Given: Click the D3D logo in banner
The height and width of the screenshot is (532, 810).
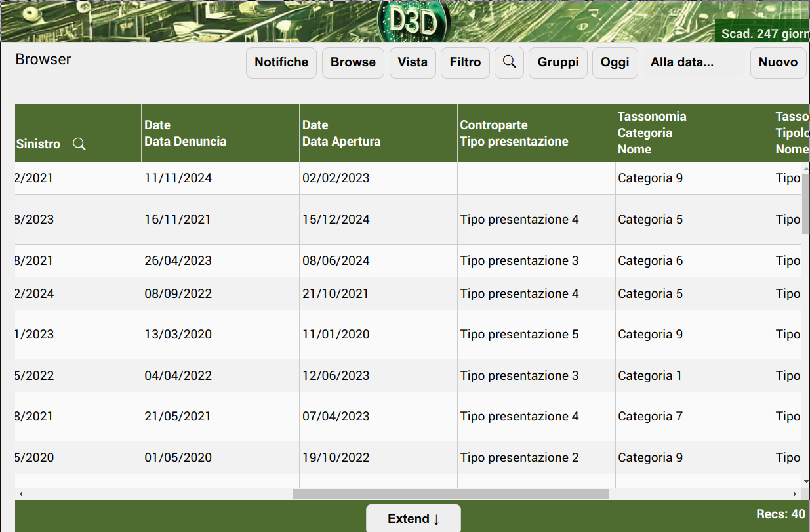Looking at the screenshot, I should pos(413,21).
